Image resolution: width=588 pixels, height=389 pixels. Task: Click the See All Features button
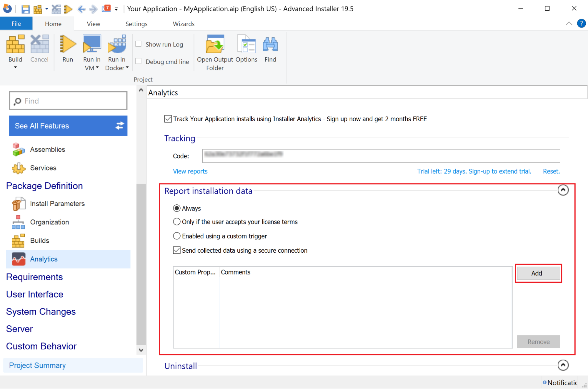[x=68, y=126]
